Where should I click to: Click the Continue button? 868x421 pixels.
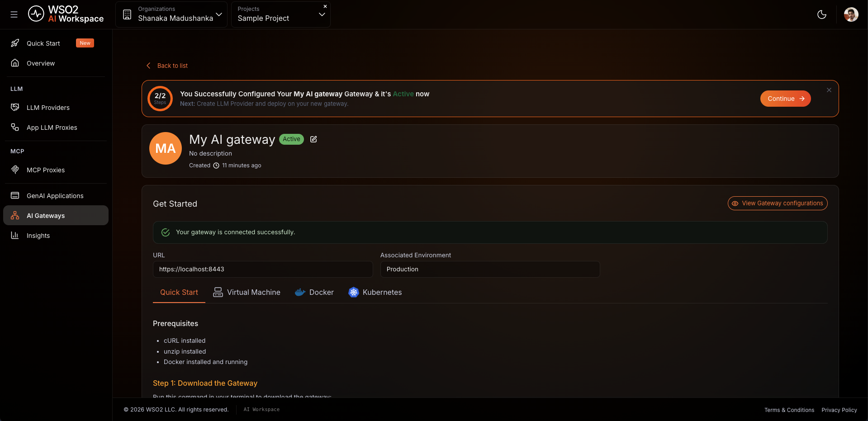[x=785, y=99]
